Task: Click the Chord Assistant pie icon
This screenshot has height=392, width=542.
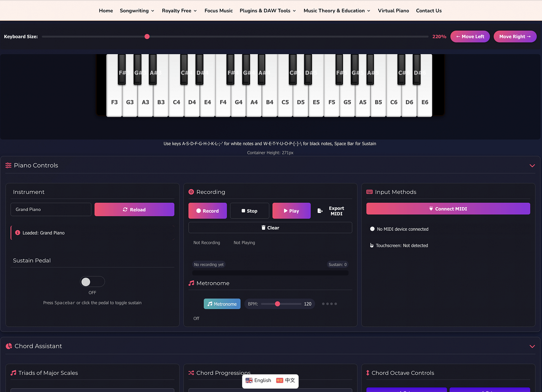Action: 9,346
